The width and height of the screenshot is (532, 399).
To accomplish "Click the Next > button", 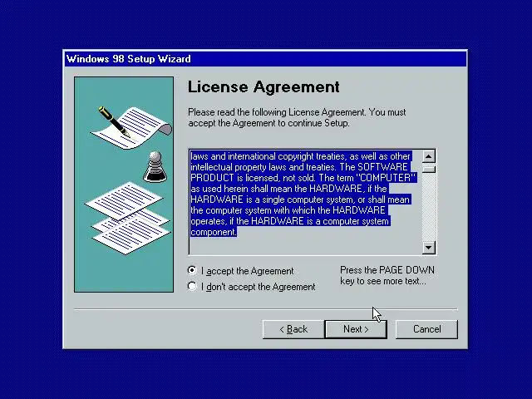I will tap(356, 329).
